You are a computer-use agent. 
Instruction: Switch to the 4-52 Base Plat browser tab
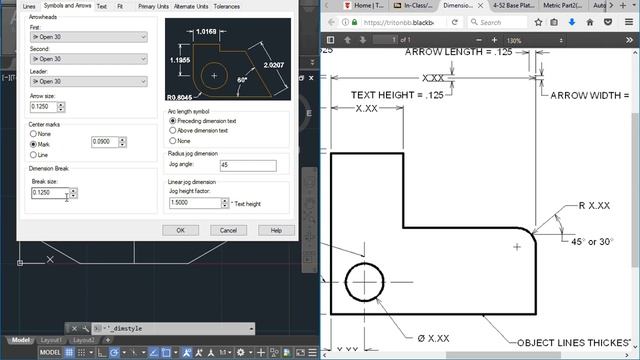point(513,5)
